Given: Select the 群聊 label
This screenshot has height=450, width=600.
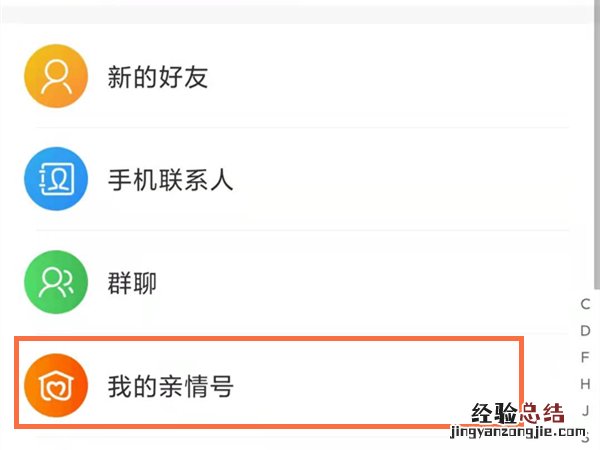Looking at the screenshot, I should (132, 283).
